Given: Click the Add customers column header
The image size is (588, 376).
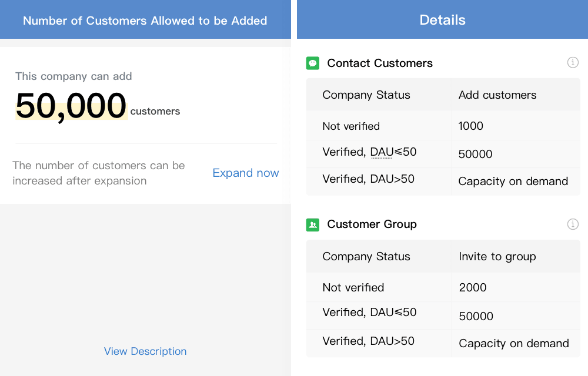Looking at the screenshot, I should coord(497,95).
